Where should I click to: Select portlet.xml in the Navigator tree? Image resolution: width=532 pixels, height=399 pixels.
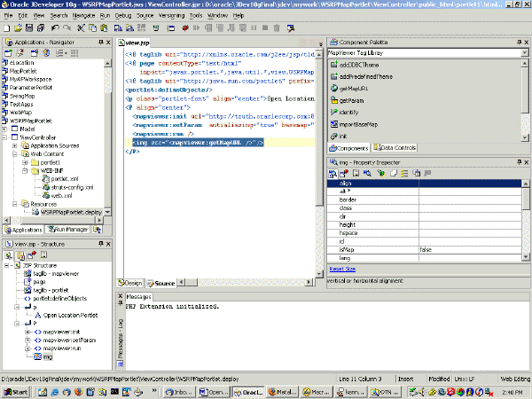60,179
